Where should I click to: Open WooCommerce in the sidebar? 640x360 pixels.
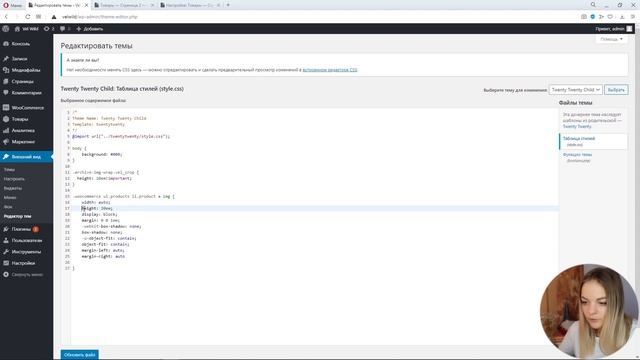[27, 108]
